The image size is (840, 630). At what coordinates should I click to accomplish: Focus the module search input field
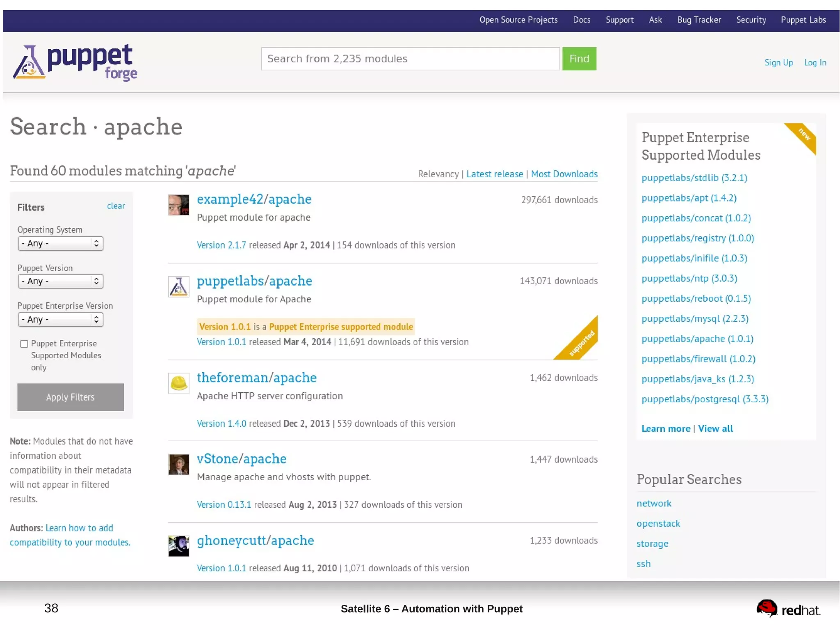click(x=410, y=59)
